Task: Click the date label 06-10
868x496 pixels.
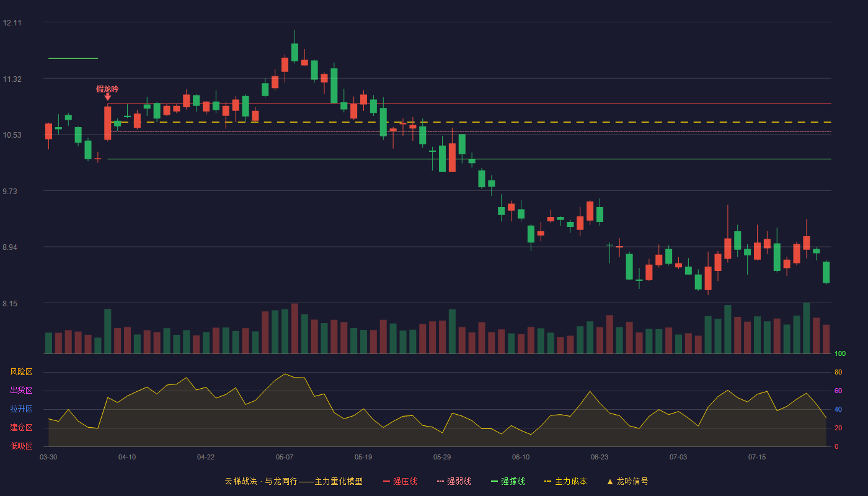Action: click(x=521, y=457)
